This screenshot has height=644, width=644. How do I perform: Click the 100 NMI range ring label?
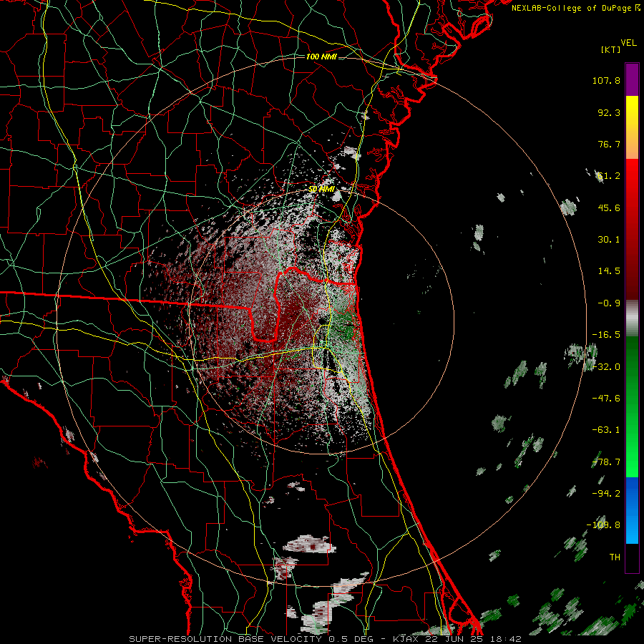tap(321, 57)
